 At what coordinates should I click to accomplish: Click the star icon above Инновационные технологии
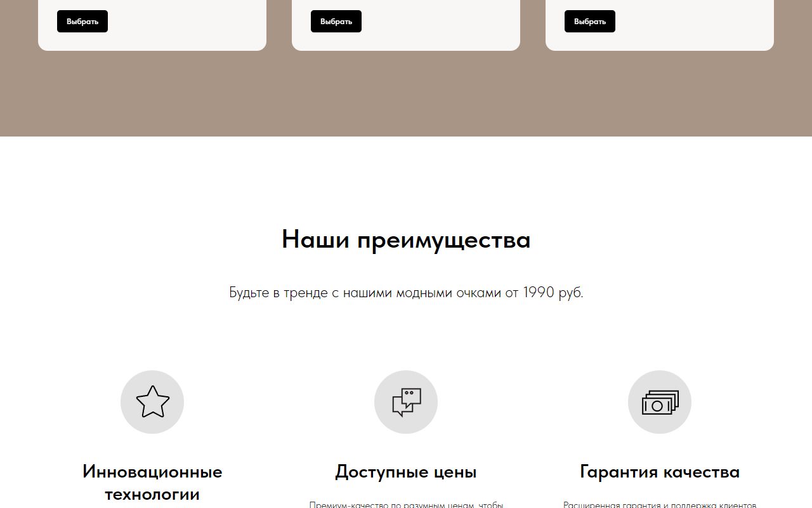[152, 402]
